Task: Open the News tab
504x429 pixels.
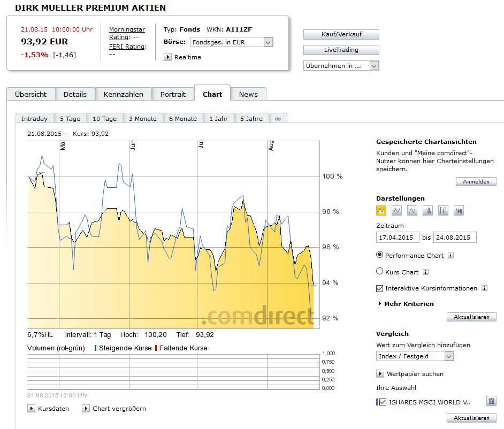Action: pyautogui.click(x=248, y=94)
